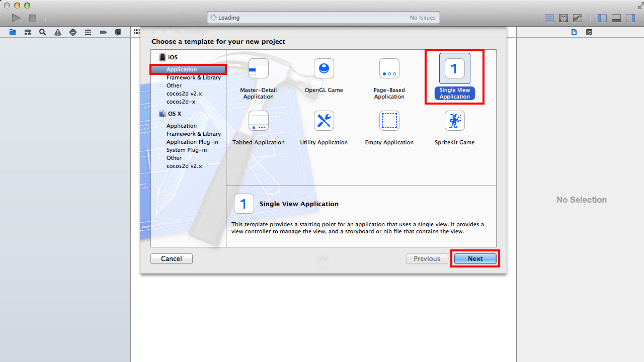Viewport: 644px width, 362px height.
Task: Toggle the Debug area visibility
Action: (x=616, y=18)
